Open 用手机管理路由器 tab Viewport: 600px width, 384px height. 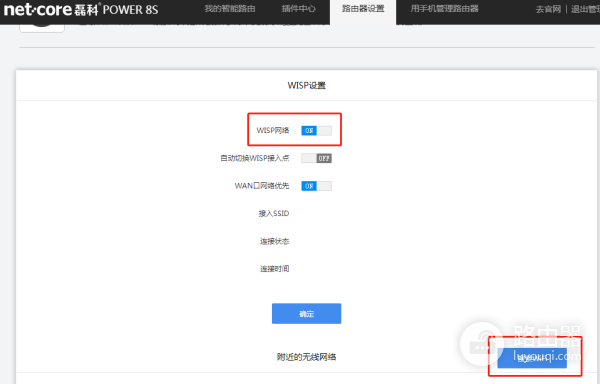tap(444, 8)
